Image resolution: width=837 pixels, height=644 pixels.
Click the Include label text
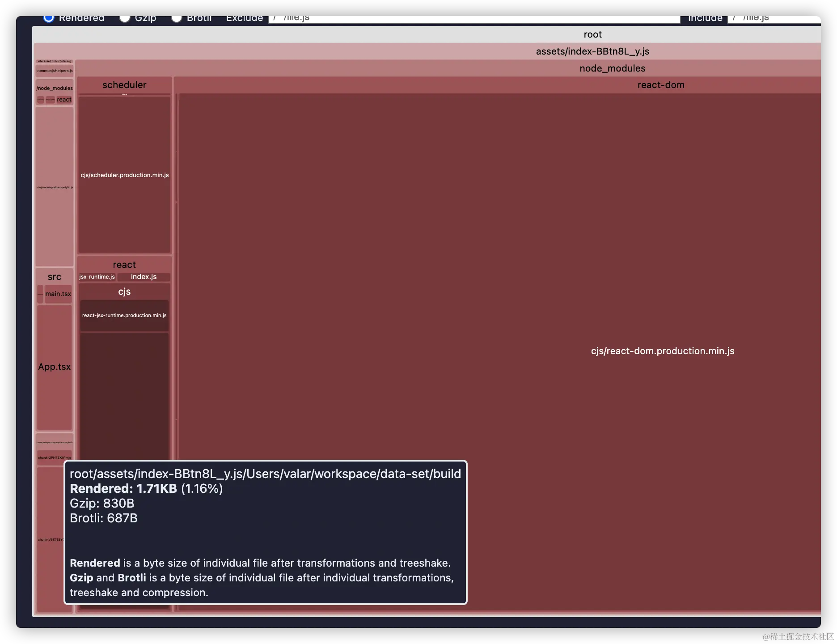click(x=705, y=19)
